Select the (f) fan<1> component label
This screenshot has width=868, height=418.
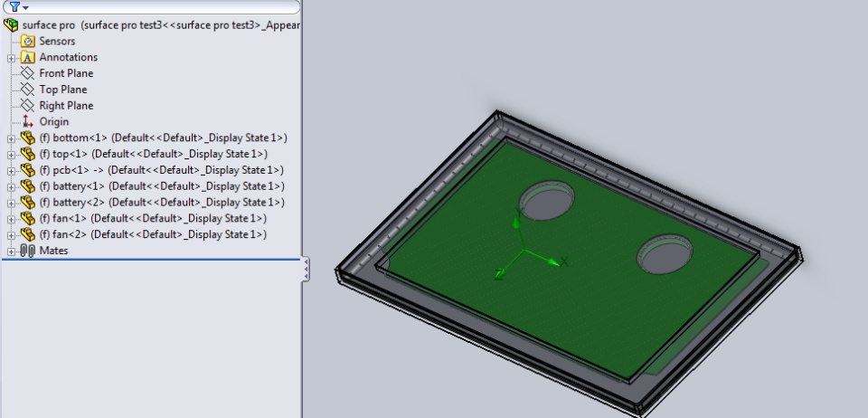[x=153, y=218]
